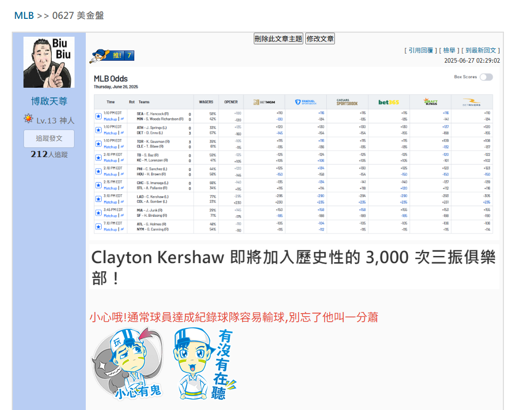The height and width of the screenshot is (410, 532).
Task: Click the red 小心哦 warning sentence
Action: [234, 318]
